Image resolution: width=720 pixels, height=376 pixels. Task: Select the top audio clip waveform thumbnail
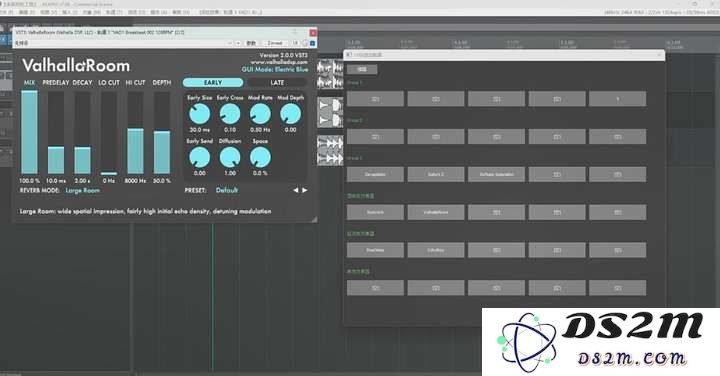tap(330, 74)
